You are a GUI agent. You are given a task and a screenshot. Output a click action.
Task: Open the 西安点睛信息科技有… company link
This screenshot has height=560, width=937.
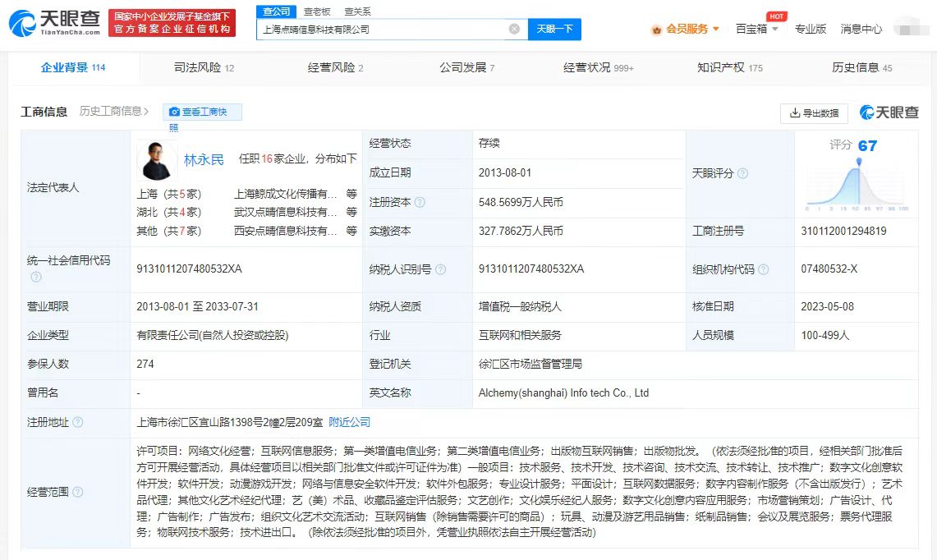[x=285, y=231]
